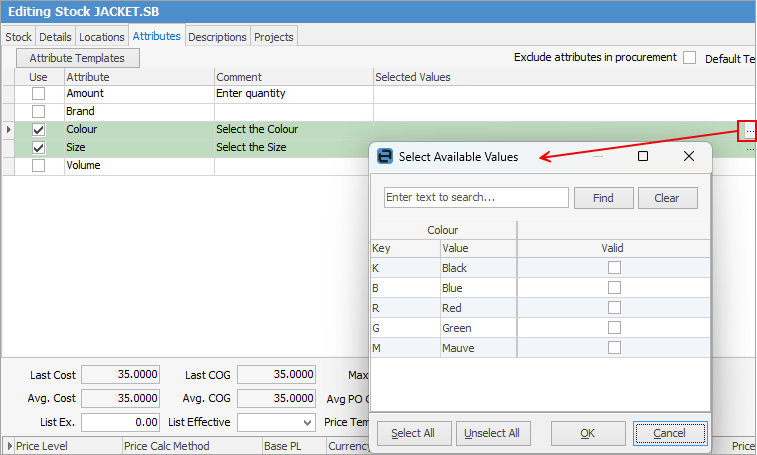Maximize the Select Available Values dialog
Image resolution: width=757 pixels, height=455 pixels.
643,156
